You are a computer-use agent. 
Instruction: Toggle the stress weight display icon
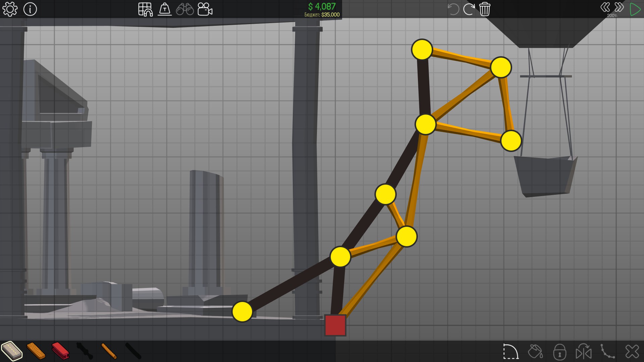pyautogui.click(x=165, y=9)
